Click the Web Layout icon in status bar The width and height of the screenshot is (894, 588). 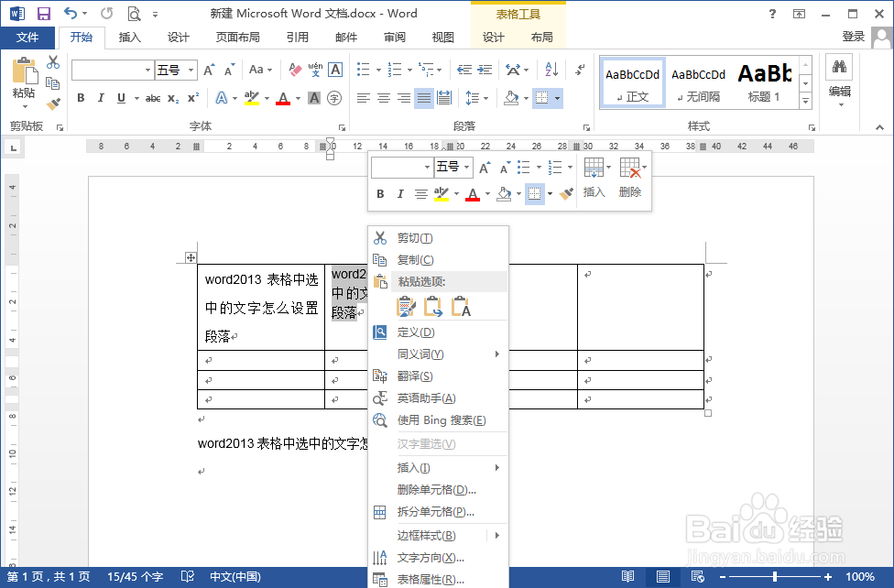click(697, 577)
